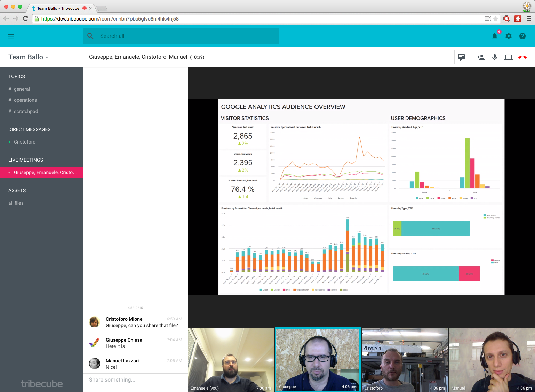This screenshot has width=535, height=392.
Task: Go back in the browser
Action: click(x=6, y=18)
